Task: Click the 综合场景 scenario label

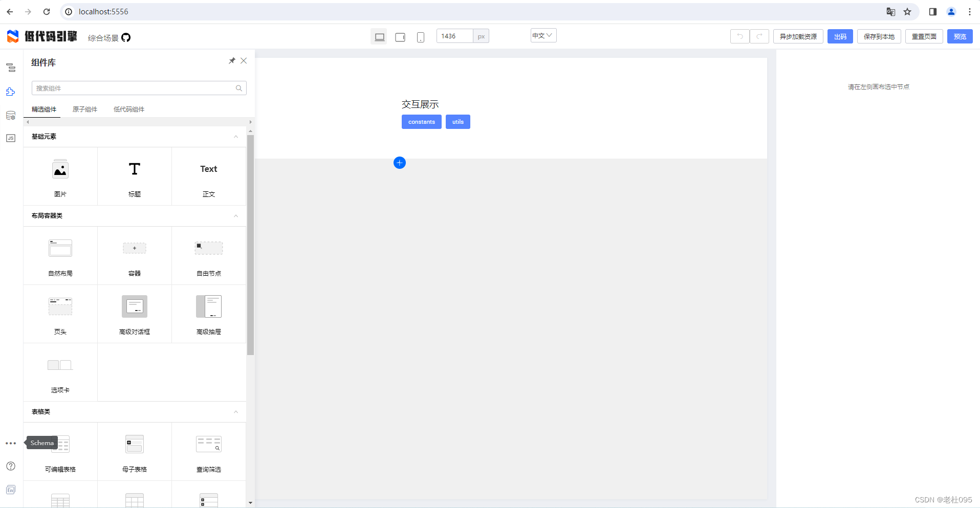Action: coord(103,38)
